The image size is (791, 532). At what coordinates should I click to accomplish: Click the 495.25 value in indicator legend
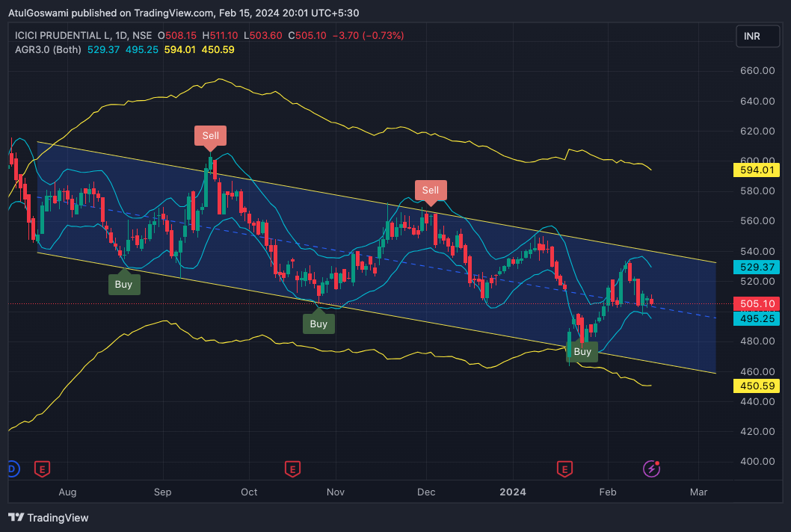(142, 49)
